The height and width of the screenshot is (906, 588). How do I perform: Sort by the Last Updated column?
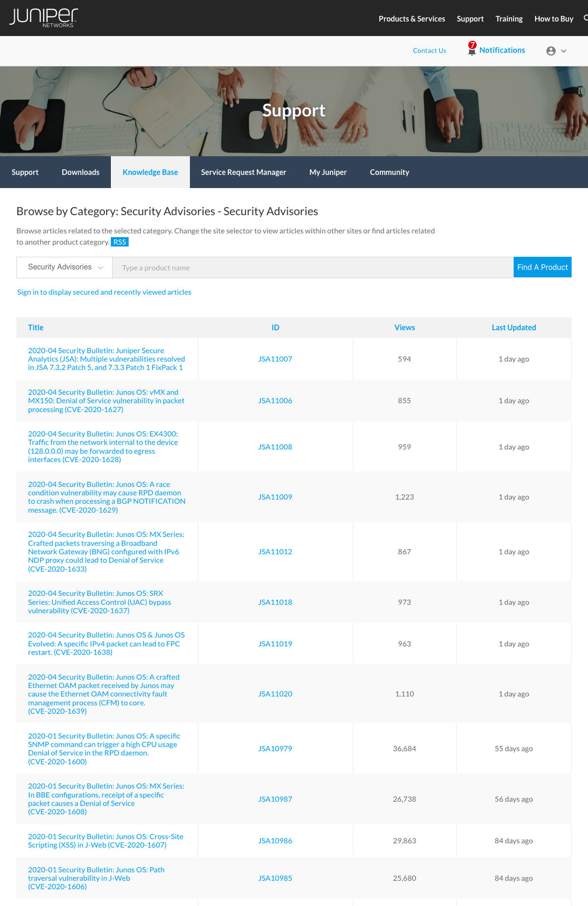click(x=514, y=327)
